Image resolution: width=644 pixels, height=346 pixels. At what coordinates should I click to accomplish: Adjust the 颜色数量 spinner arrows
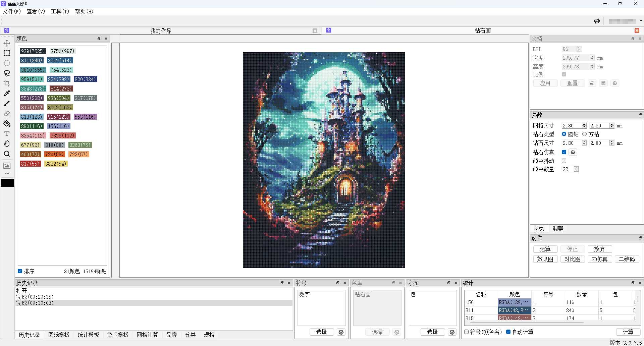click(576, 169)
